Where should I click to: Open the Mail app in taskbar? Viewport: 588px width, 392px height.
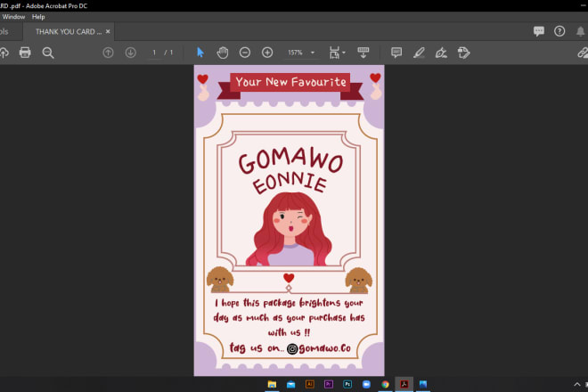click(290, 384)
